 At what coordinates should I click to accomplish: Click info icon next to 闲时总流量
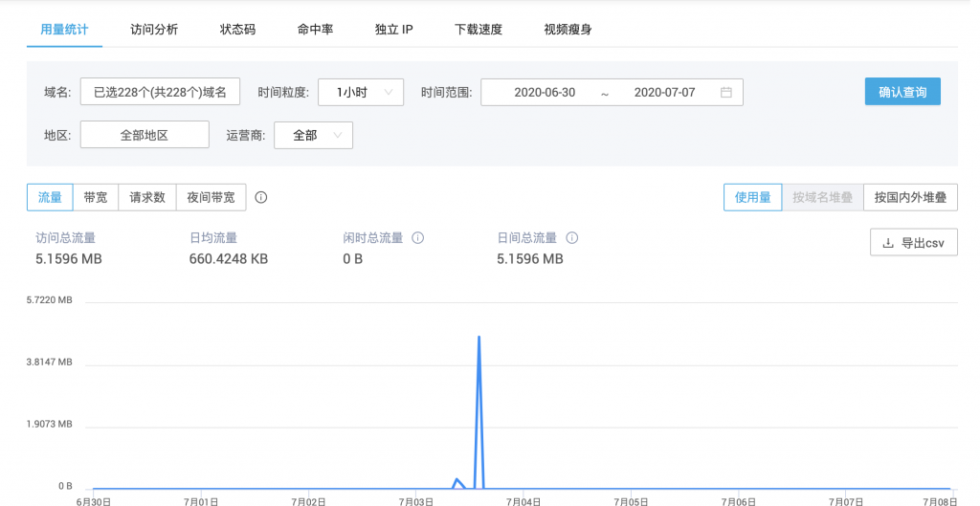click(417, 238)
